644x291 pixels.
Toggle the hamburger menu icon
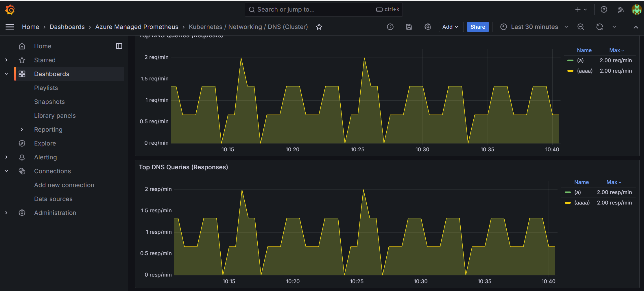click(10, 27)
